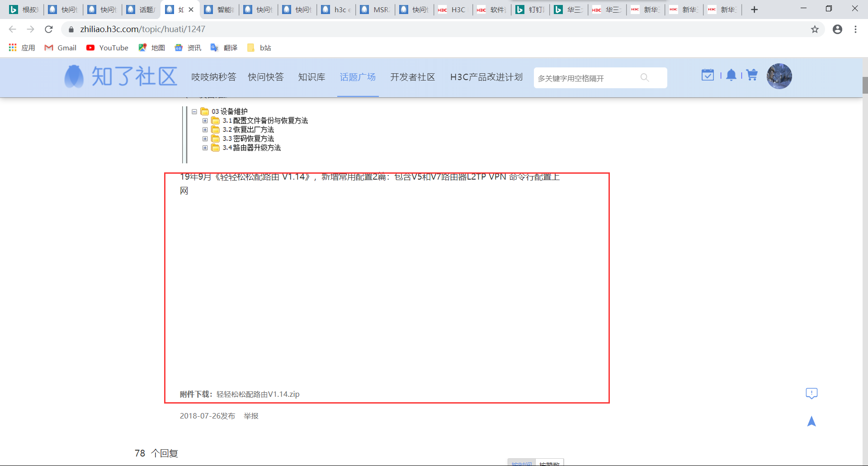Click the 举报 report link

251,416
